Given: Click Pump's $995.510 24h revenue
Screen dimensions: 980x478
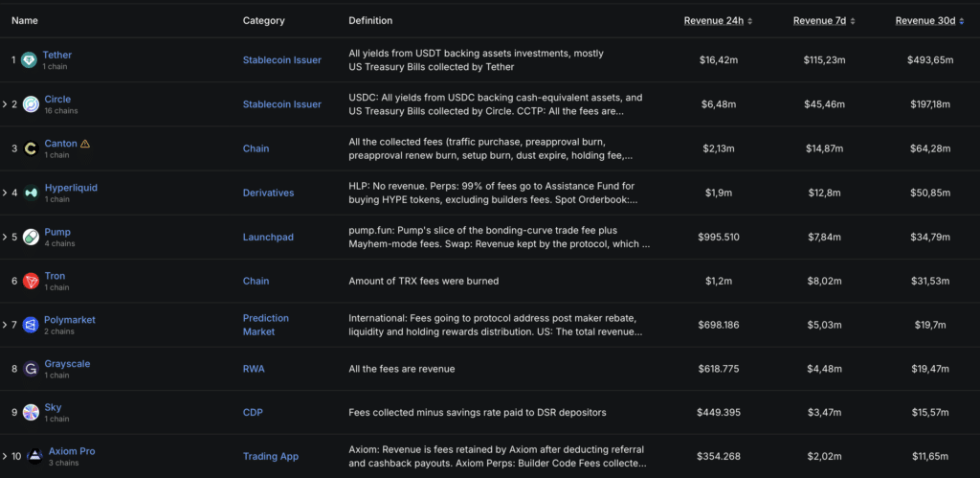Looking at the screenshot, I should [718, 238].
